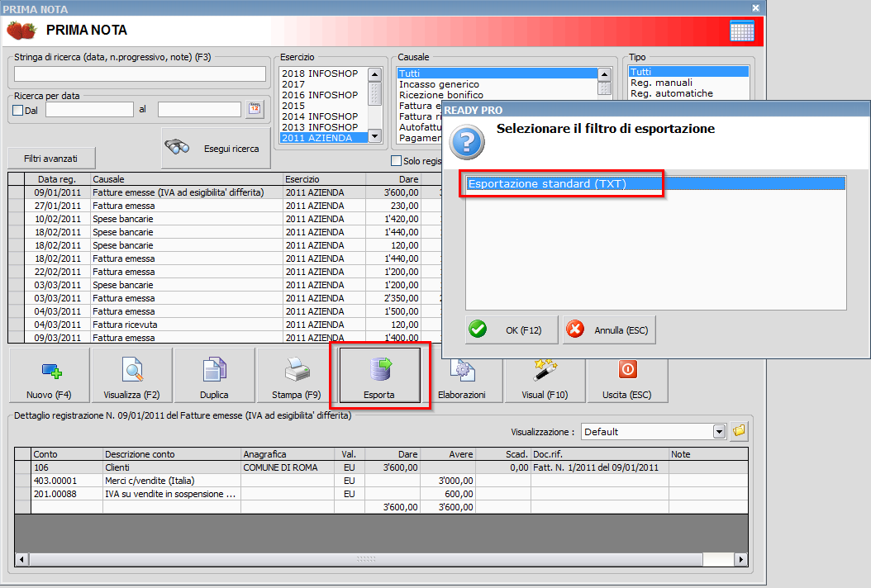Click the Filtri avanzati button
Viewport: 871px width, 588px height.
[51, 159]
